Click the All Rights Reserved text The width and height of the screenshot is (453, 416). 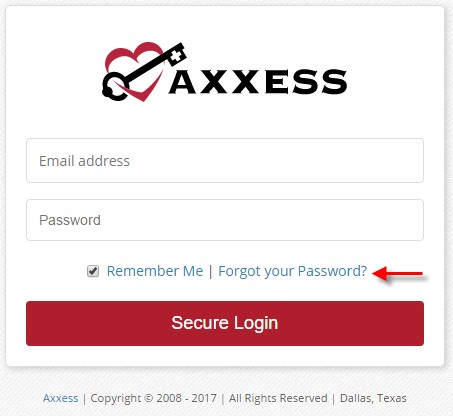[x=278, y=398]
